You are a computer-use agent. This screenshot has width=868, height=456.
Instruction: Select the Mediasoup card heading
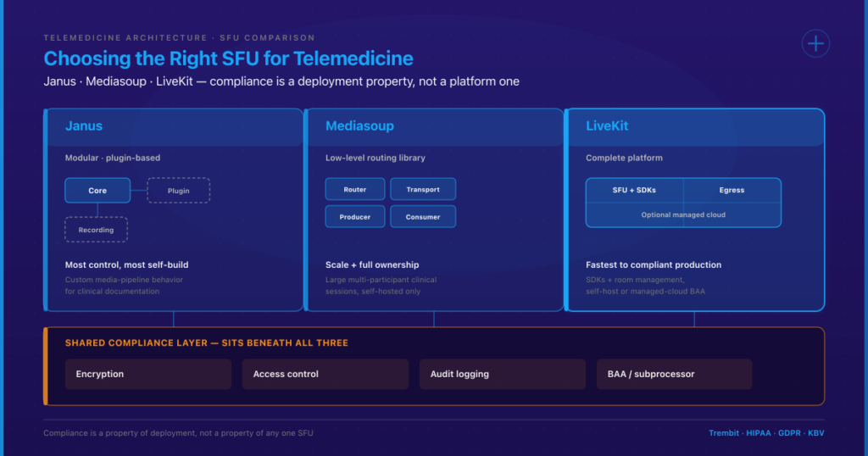(359, 126)
